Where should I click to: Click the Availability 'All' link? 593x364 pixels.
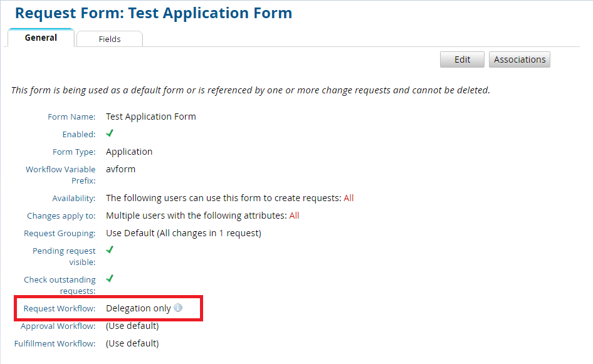349,198
